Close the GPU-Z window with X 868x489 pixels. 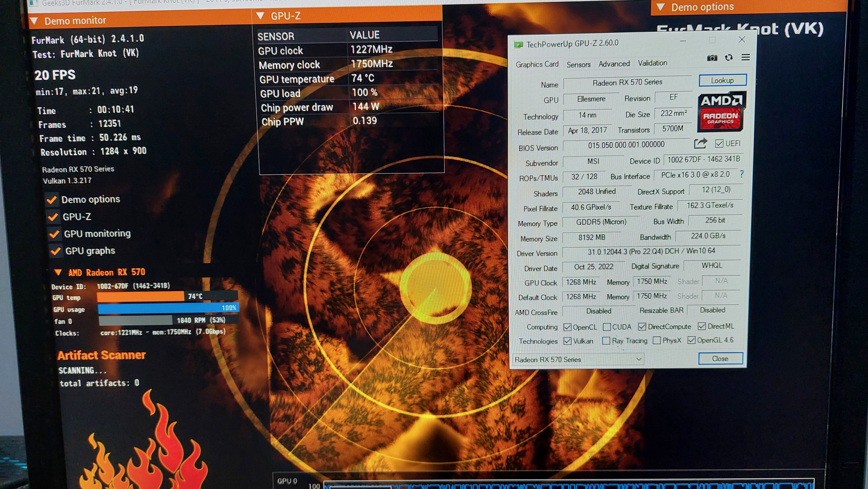(x=742, y=40)
